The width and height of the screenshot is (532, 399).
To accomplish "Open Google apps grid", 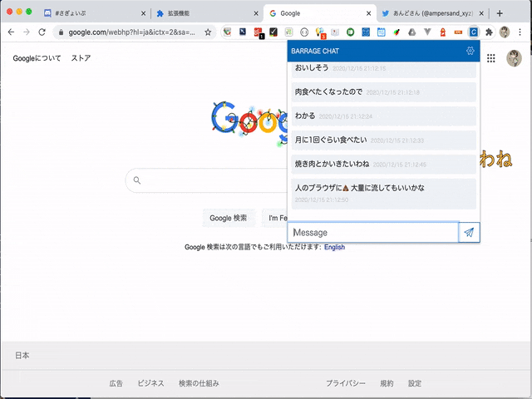I will (x=491, y=58).
